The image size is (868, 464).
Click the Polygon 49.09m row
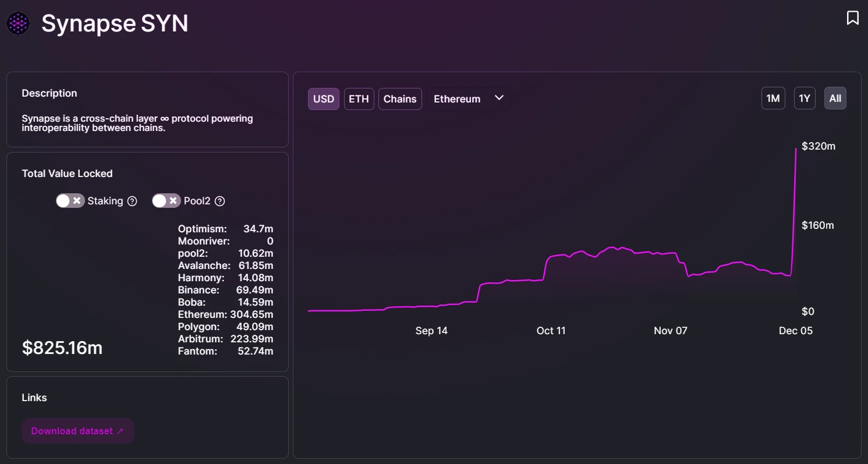tap(226, 327)
